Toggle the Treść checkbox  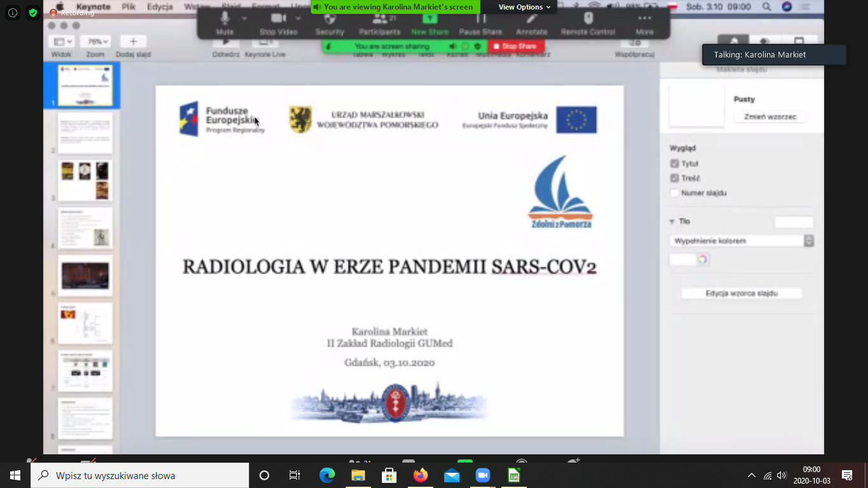tap(675, 179)
